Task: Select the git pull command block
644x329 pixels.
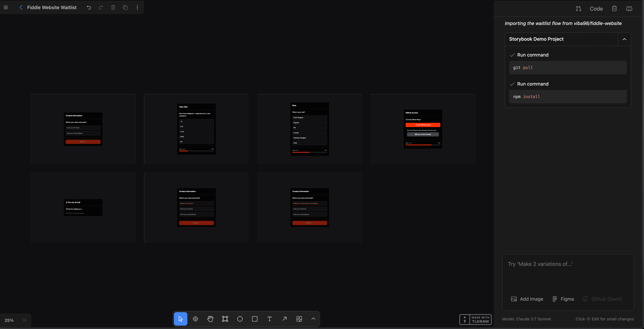Action: point(568,68)
